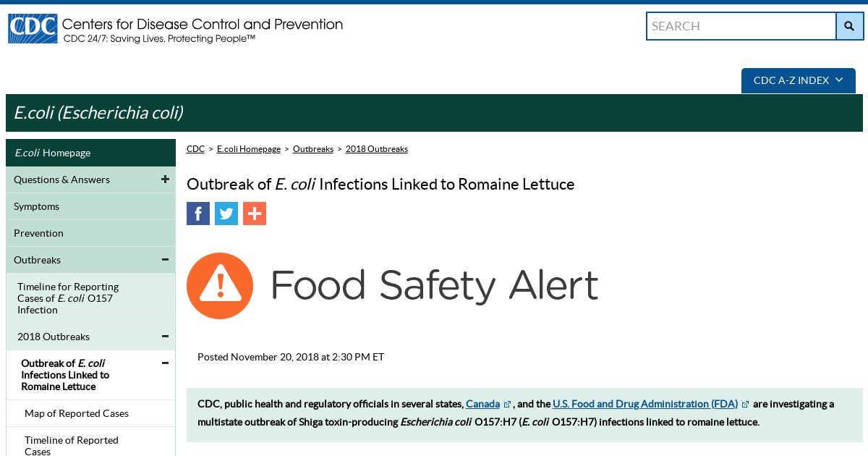The width and height of the screenshot is (868, 456).
Task: Click the search magnifier button
Action: click(x=849, y=26)
